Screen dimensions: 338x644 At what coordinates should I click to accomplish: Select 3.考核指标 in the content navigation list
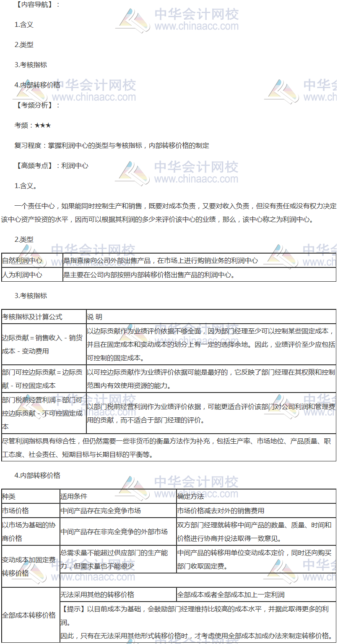click(31, 65)
